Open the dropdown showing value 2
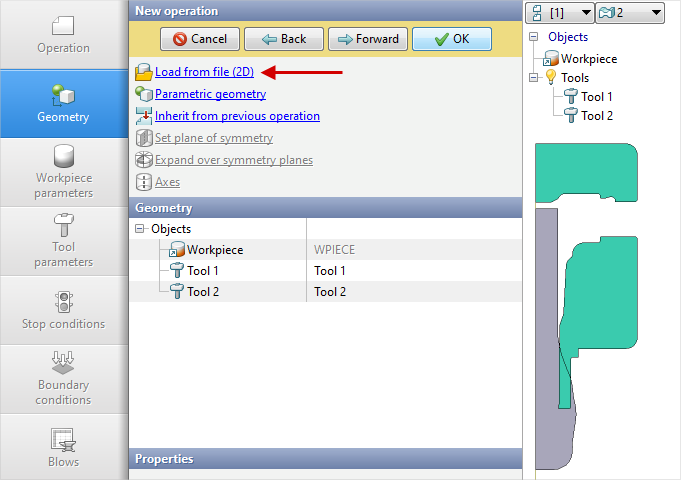Viewport: 681px width, 480px height. (630, 12)
